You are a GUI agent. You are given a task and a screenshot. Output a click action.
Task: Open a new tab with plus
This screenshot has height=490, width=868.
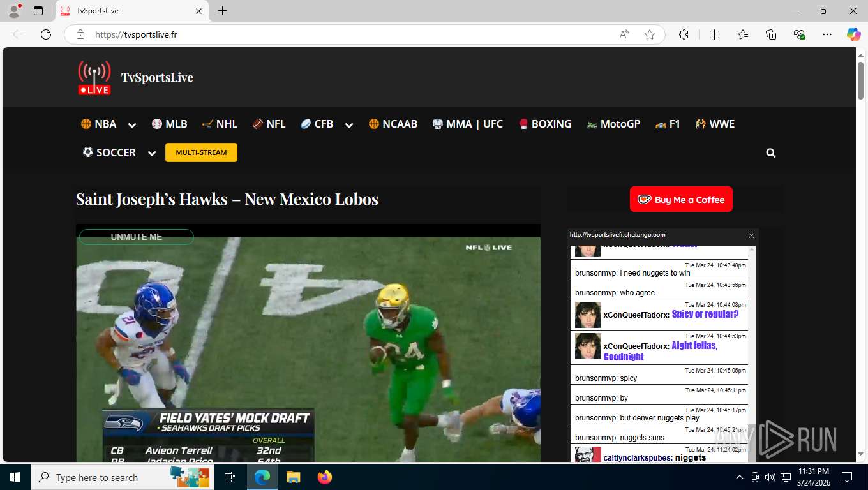pos(222,11)
